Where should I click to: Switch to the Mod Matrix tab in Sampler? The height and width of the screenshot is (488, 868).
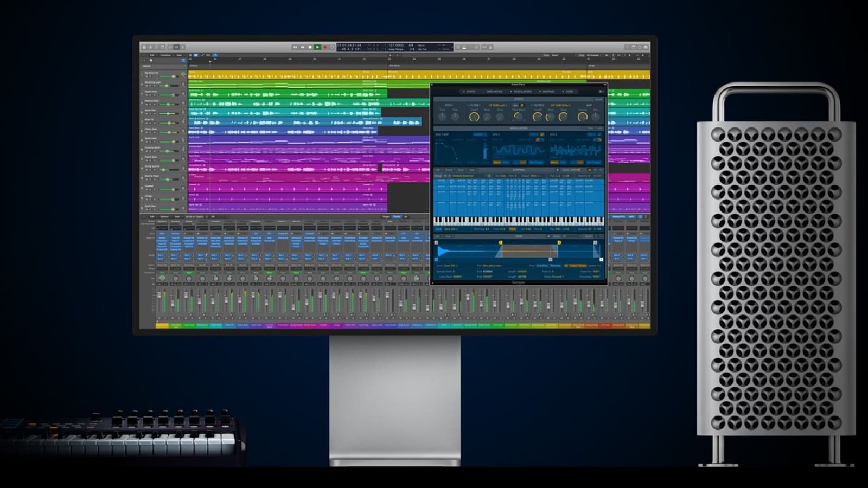pos(494,92)
